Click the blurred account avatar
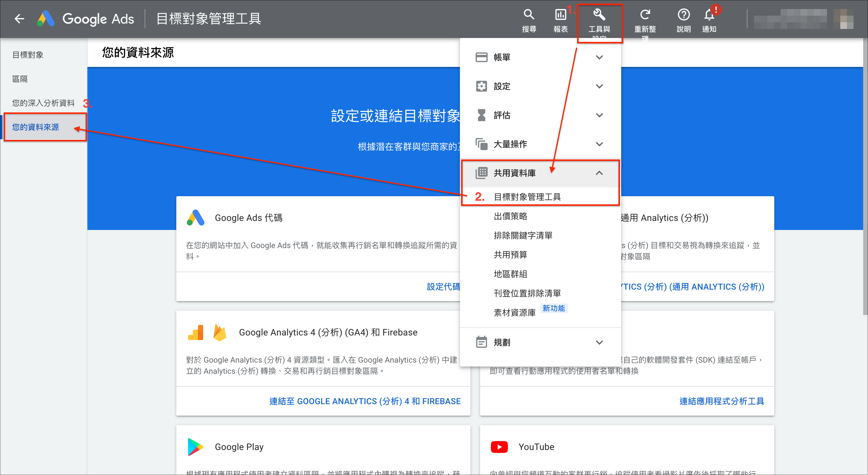 tap(843, 19)
